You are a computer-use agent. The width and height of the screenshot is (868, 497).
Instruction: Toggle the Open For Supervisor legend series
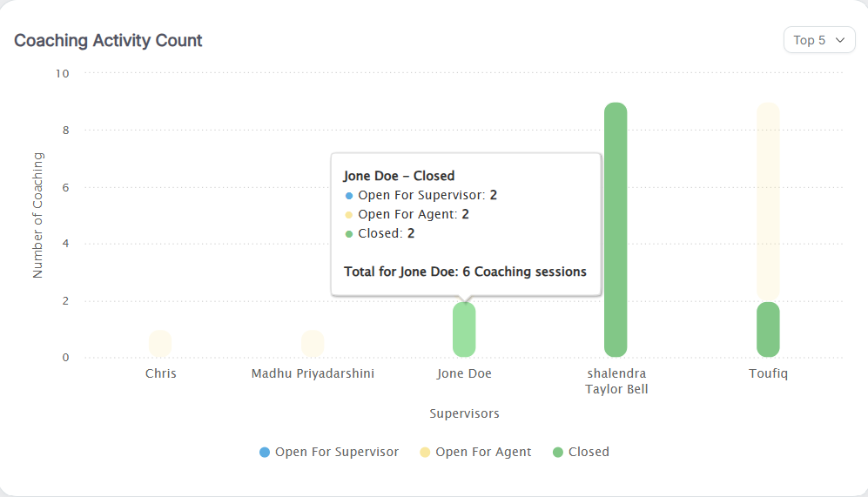(x=336, y=452)
